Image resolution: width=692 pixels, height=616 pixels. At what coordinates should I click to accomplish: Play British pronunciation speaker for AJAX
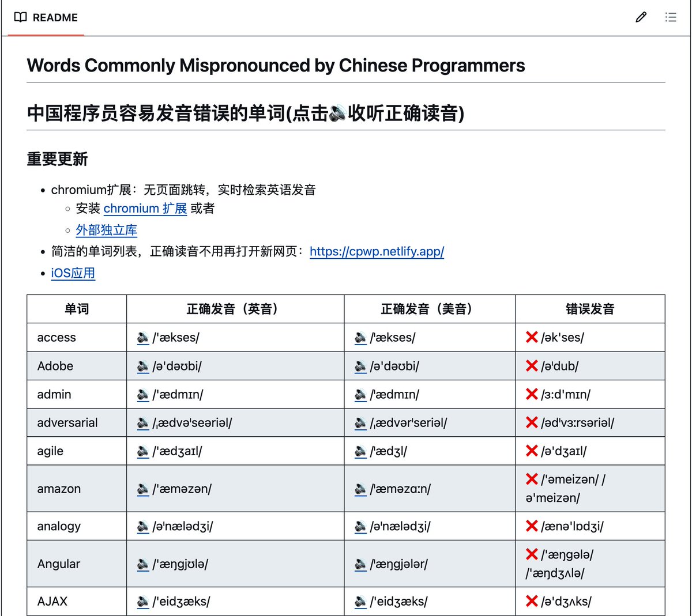[x=143, y=602]
